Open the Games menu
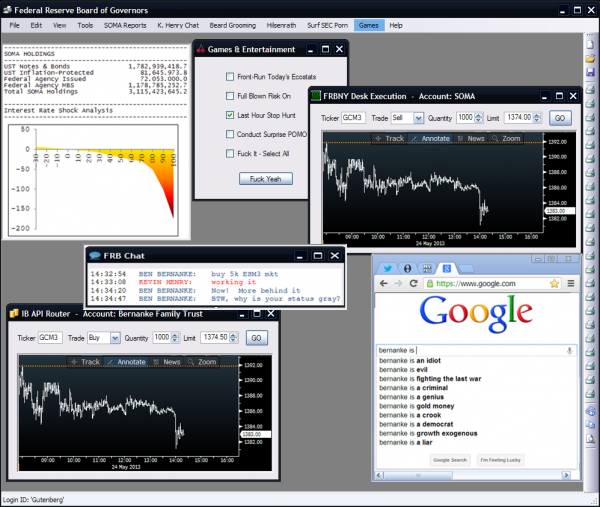 click(x=368, y=25)
